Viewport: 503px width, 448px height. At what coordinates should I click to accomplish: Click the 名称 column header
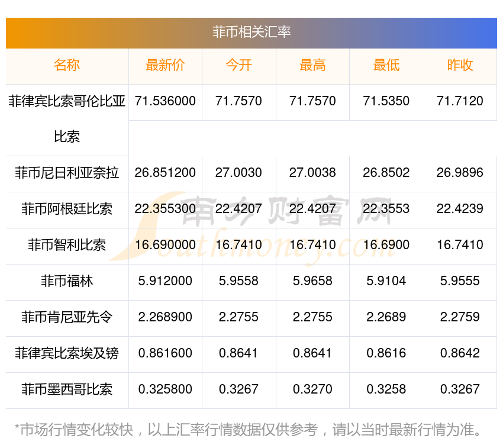click(x=67, y=65)
